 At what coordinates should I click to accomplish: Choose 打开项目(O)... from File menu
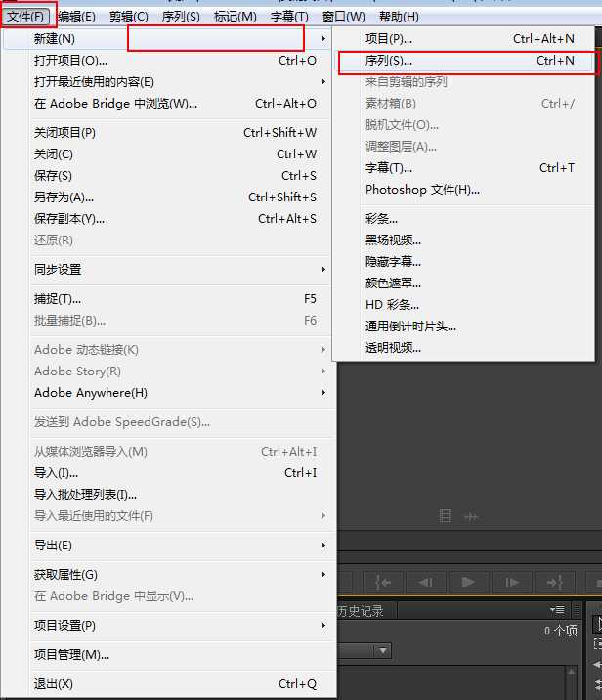[167, 61]
